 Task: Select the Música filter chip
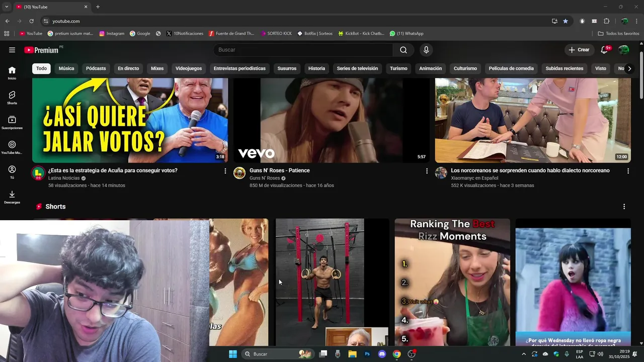[66, 68]
